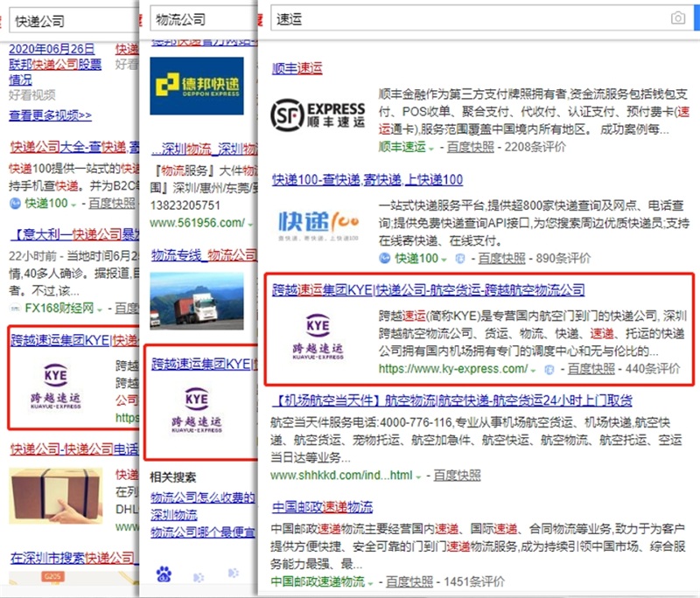Click KYE logo thumbnail in 速运 results
This screenshot has width=700, height=598.
(x=318, y=337)
